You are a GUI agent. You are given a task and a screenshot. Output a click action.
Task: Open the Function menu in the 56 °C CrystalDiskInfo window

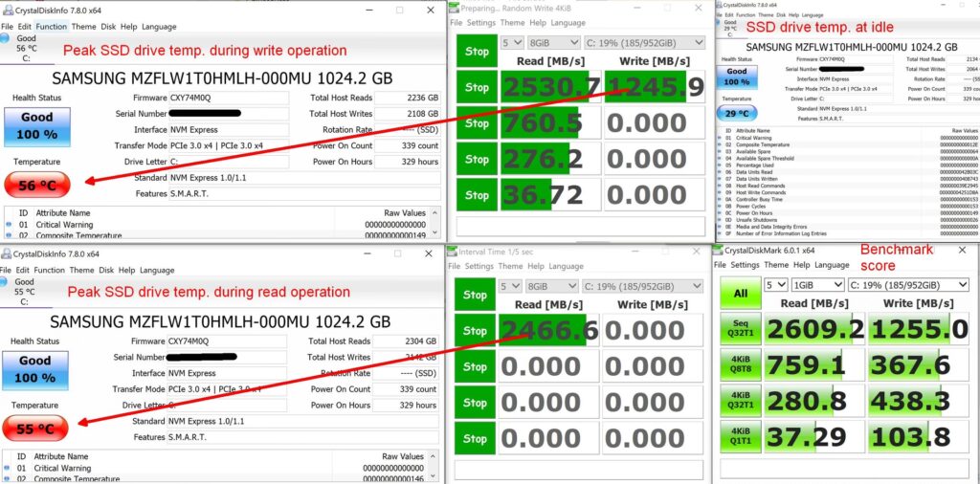[x=51, y=27]
